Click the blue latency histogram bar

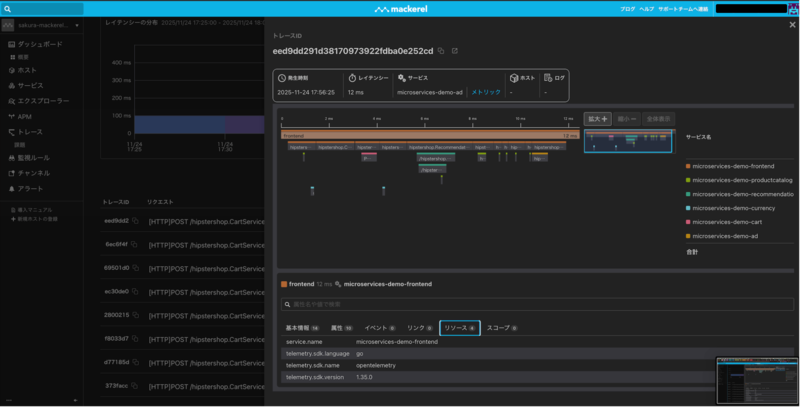pyautogui.click(x=180, y=124)
